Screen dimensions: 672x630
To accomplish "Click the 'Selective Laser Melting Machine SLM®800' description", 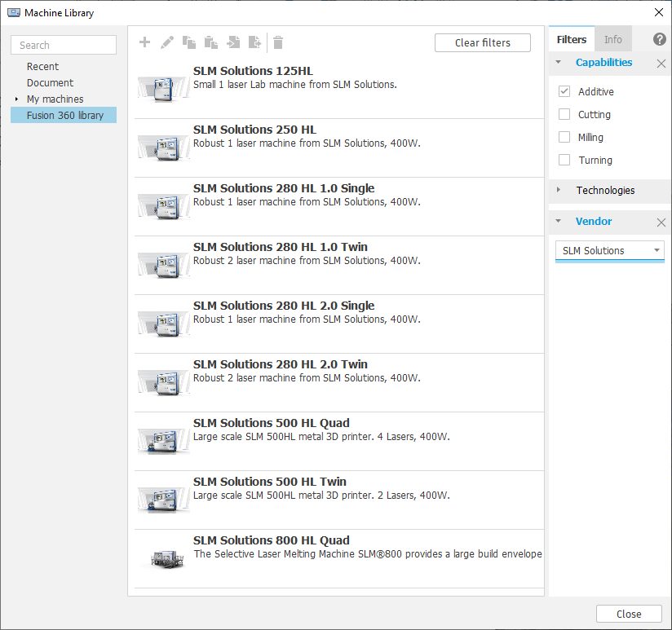I will coord(368,553).
